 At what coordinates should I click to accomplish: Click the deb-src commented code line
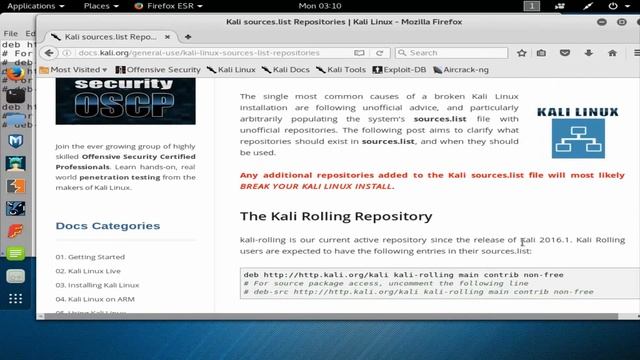pyautogui.click(x=418, y=292)
